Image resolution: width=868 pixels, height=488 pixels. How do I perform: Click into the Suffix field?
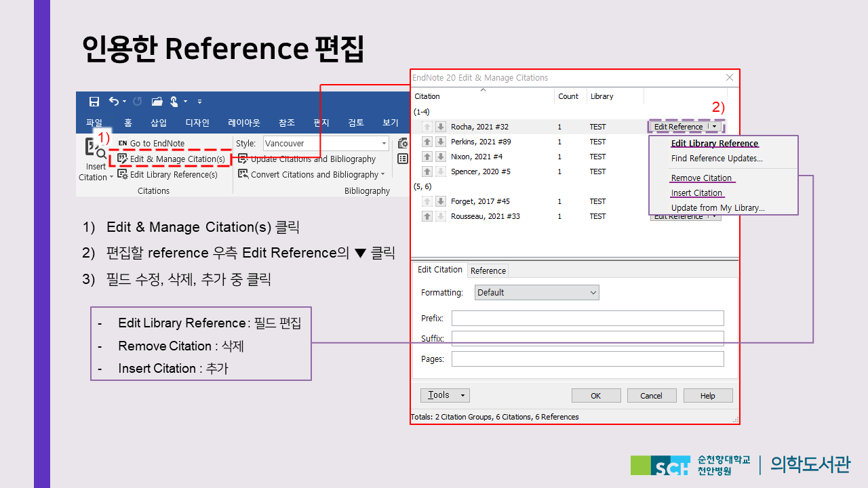pyautogui.click(x=588, y=339)
